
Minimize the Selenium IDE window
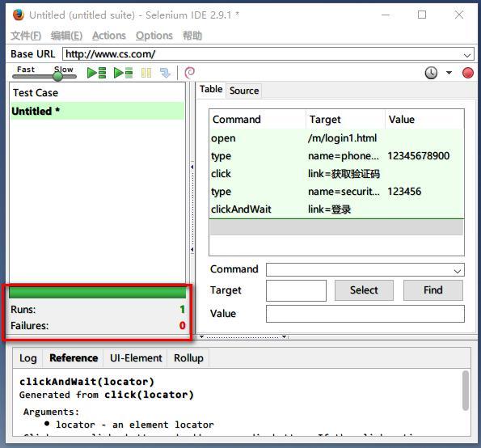pyautogui.click(x=386, y=15)
